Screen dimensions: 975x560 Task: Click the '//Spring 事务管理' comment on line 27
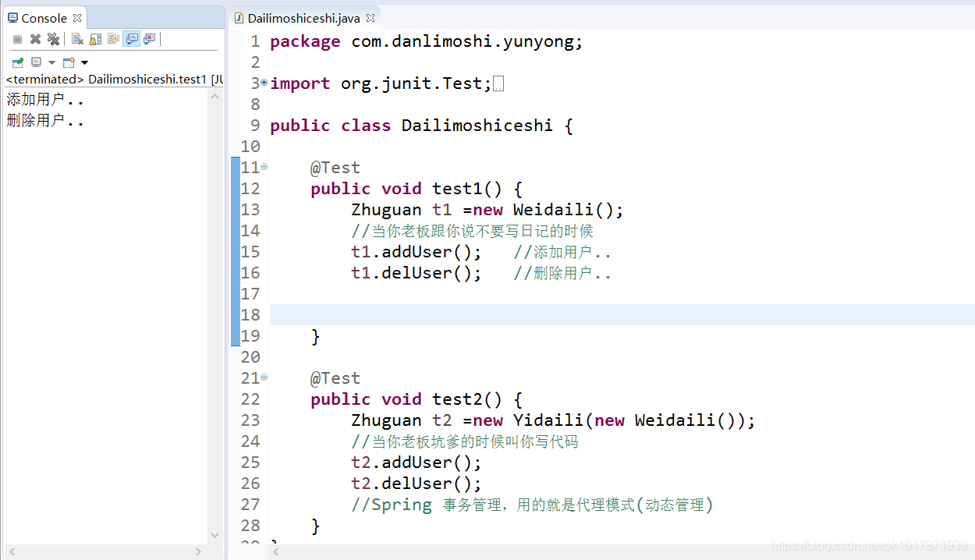click(x=532, y=505)
